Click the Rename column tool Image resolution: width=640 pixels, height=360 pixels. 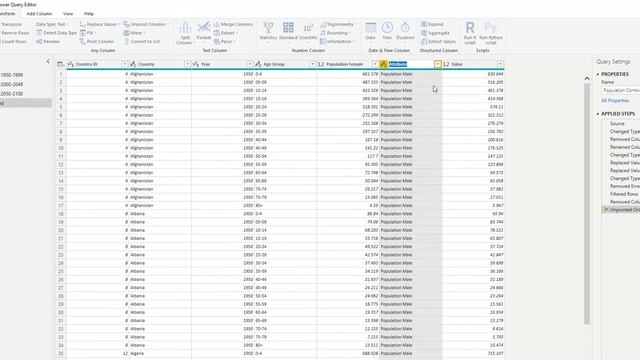pos(47,41)
